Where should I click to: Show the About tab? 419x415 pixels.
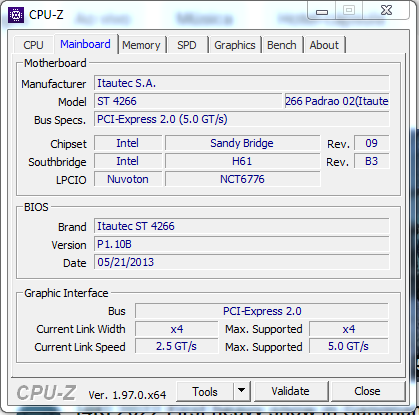324,45
